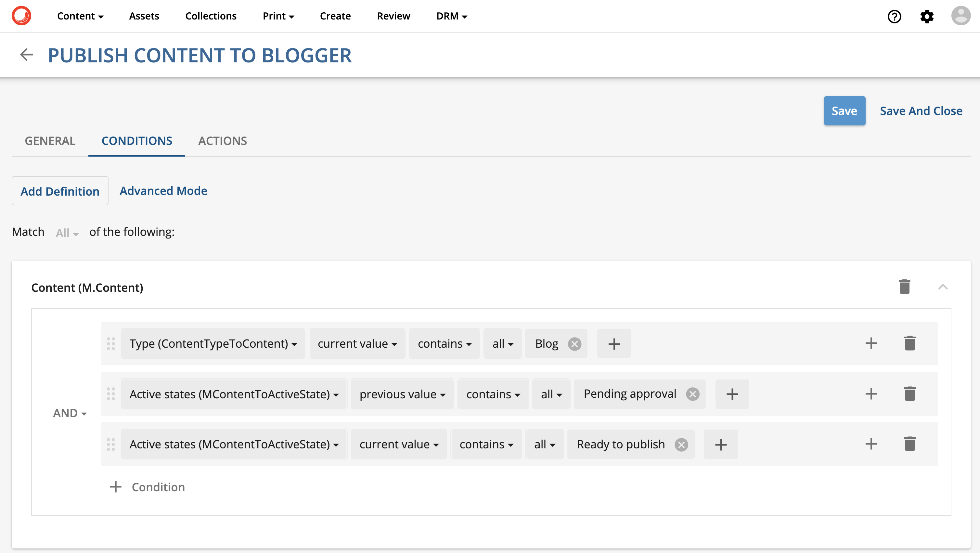Click the Pending approval value label

click(x=630, y=394)
